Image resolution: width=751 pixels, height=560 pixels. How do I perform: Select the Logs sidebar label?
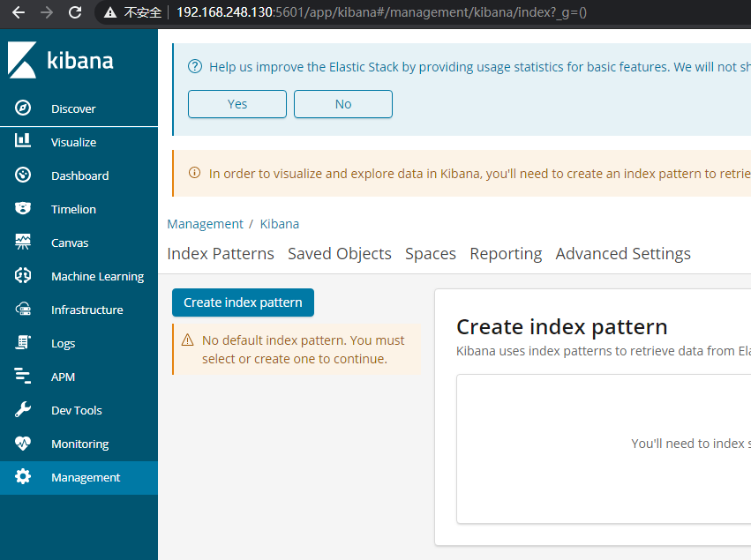coord(64,344)
